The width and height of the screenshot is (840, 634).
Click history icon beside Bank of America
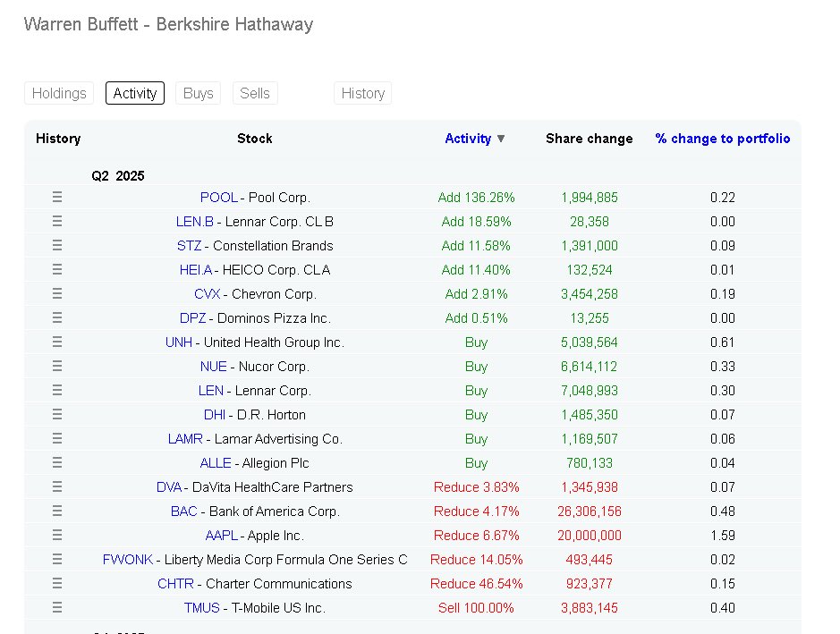point(57,511)
